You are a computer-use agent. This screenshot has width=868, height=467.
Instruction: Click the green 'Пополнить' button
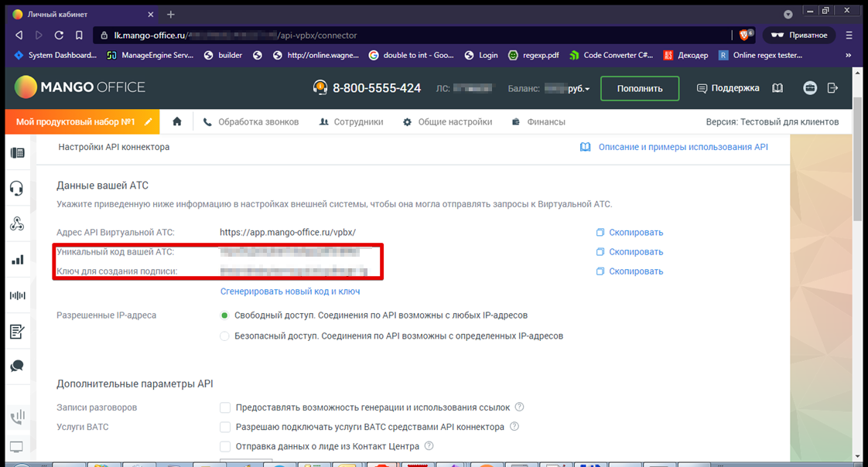(639, 88)
